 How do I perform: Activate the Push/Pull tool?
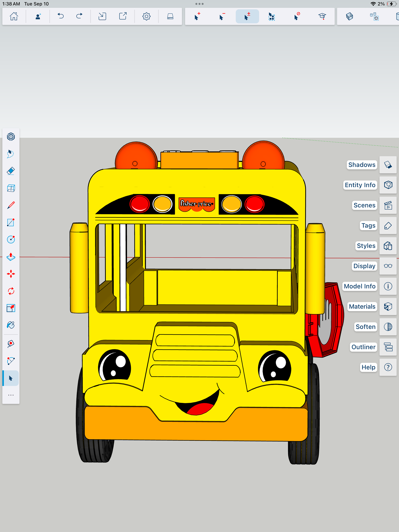tap(11, 257)
